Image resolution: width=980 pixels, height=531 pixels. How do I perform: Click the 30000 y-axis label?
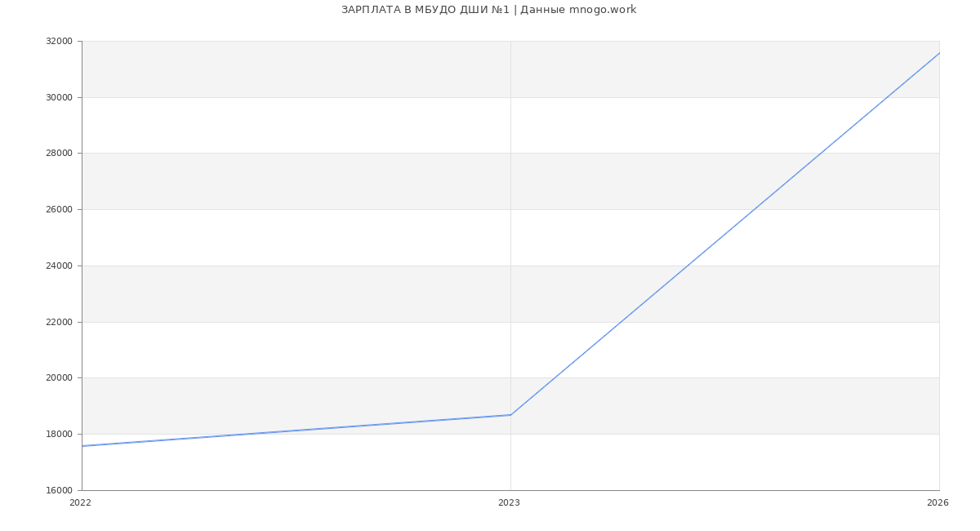pos(58,97)
